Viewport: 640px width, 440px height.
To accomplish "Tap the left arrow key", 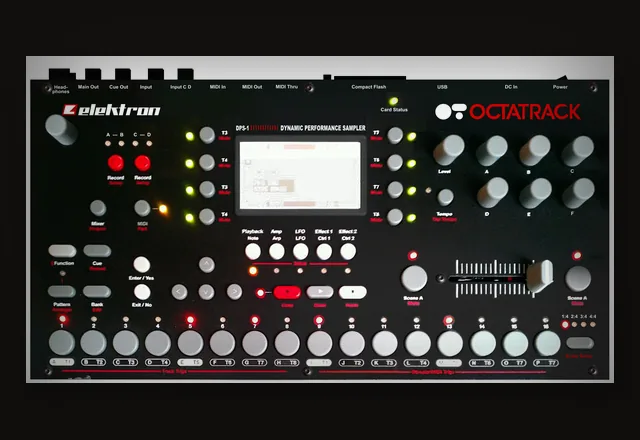I will click(180, 292).
